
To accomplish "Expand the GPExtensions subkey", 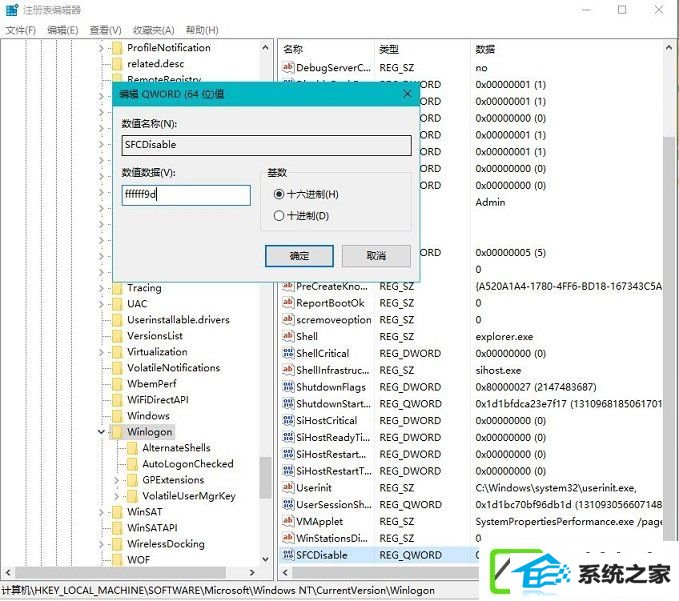I will click(x=116, y=480).
